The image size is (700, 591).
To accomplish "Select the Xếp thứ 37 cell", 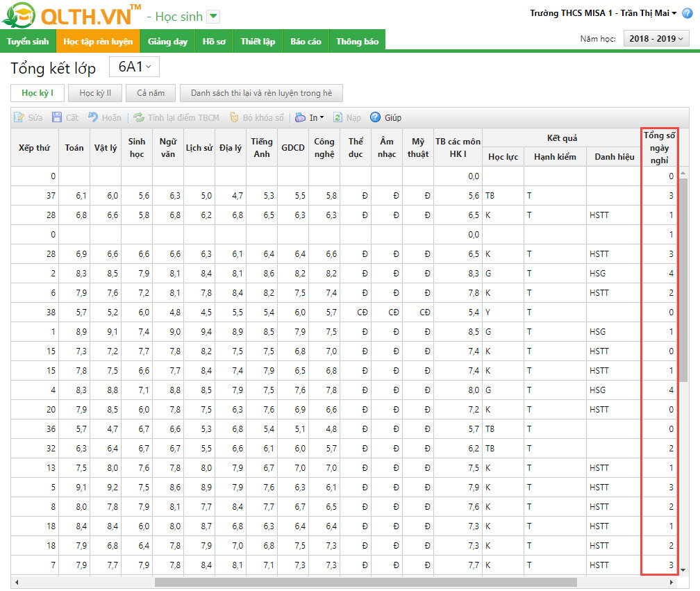I will (35, 196).
